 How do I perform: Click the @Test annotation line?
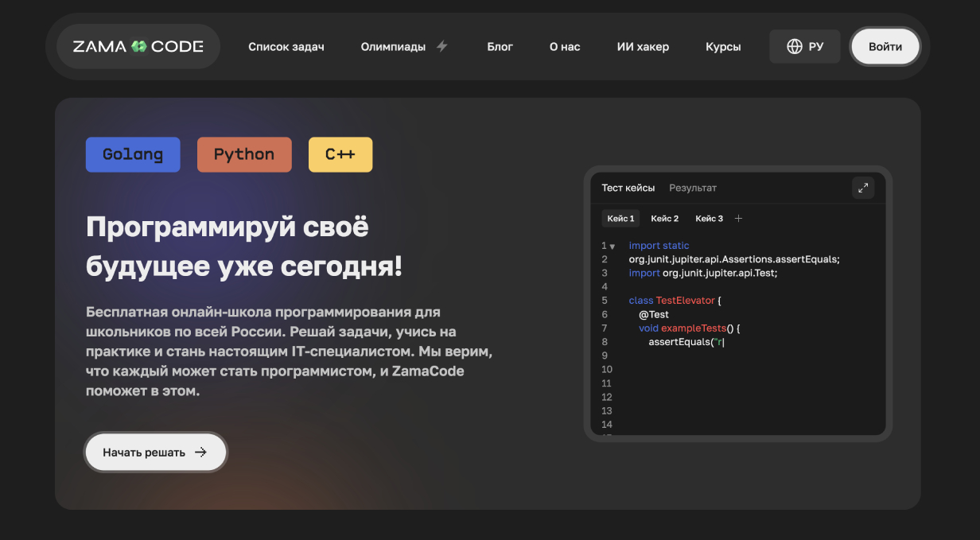pos(654,314)
